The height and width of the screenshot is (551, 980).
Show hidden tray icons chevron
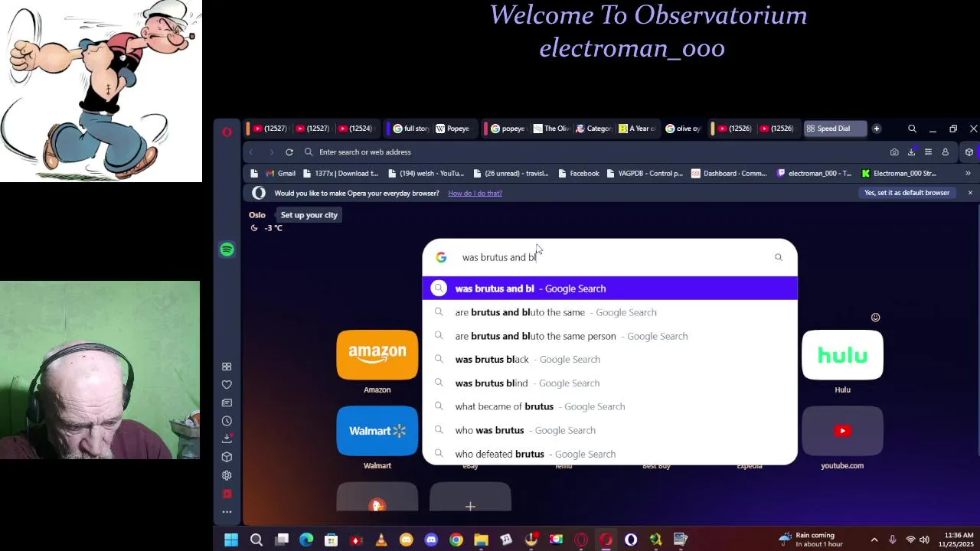tap(874, 540)
